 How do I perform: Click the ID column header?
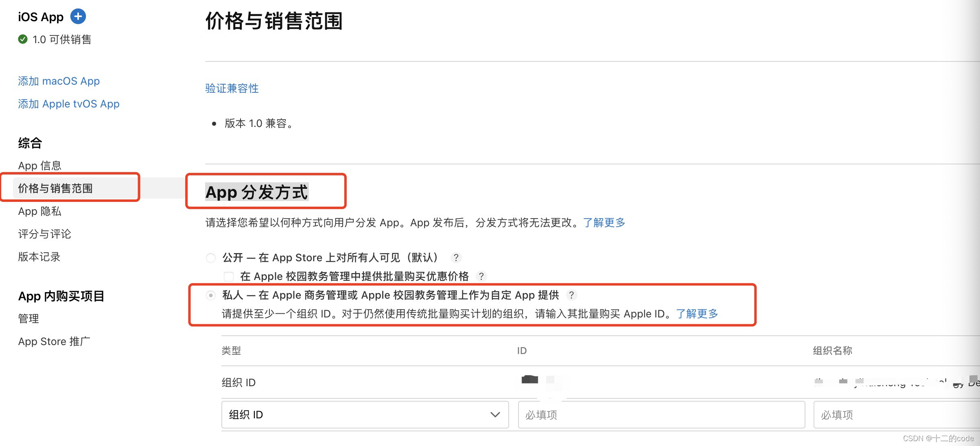pyautogui.click(x=522, y=350)
